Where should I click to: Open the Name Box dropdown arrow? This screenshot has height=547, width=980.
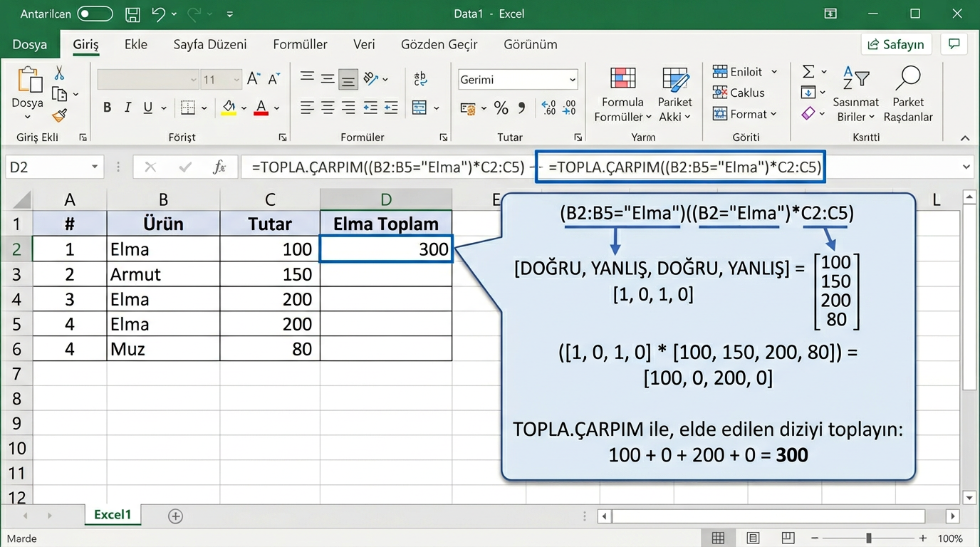click(x=95, y=167)
